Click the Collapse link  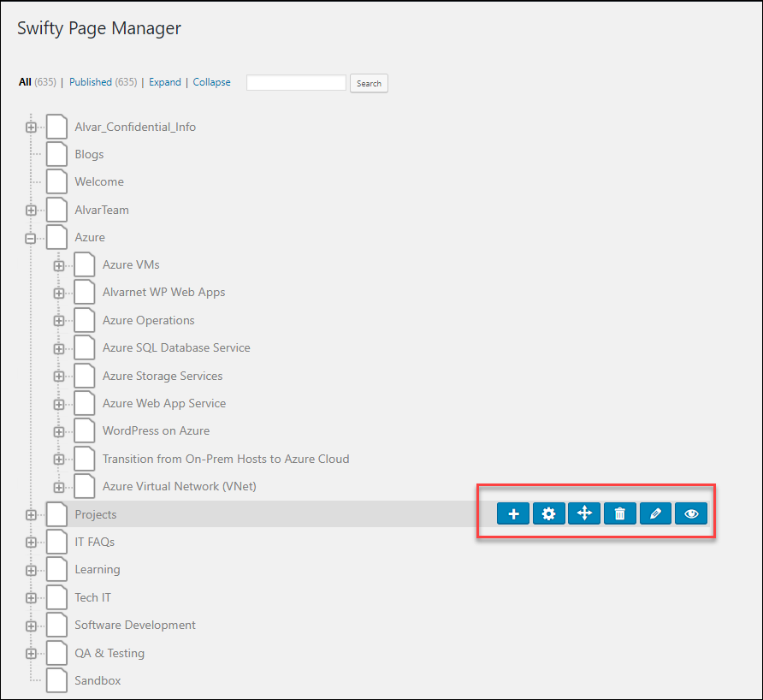pyautogui.click(x=211, y=82)
